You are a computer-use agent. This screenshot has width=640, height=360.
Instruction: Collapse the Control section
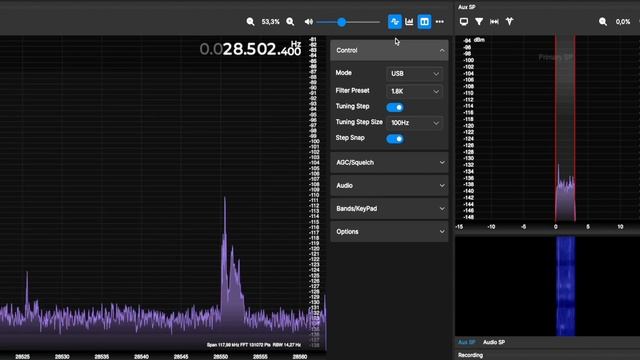(389, 50)
